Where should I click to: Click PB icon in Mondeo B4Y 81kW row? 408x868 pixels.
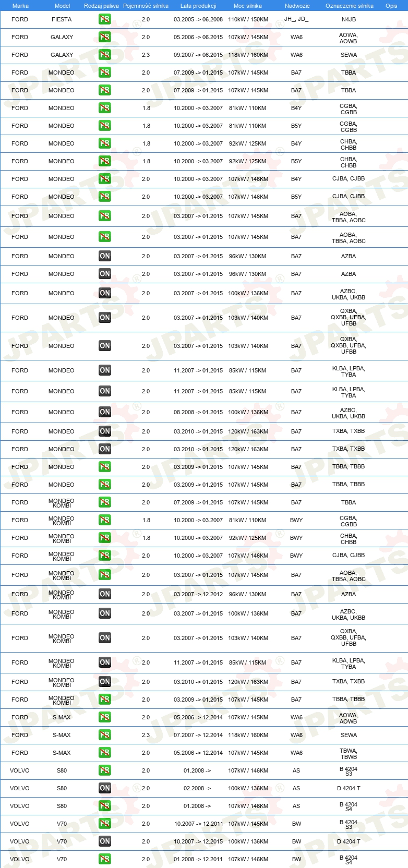pyautogui.click(x=105, y=108)
